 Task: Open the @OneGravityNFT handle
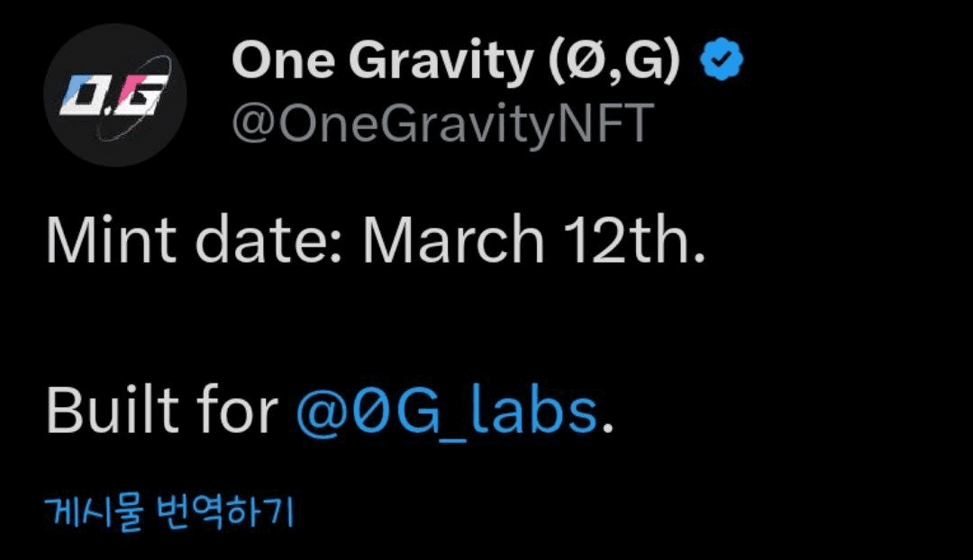tap(443, 122)
